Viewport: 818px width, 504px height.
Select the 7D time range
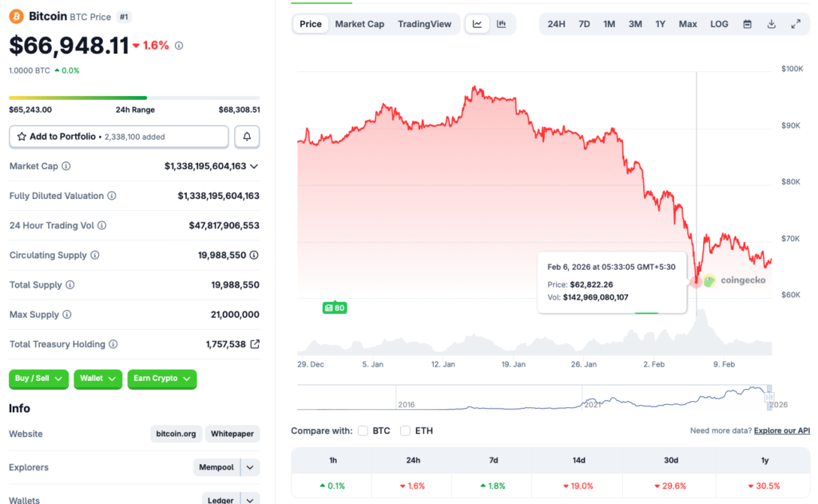584,24
